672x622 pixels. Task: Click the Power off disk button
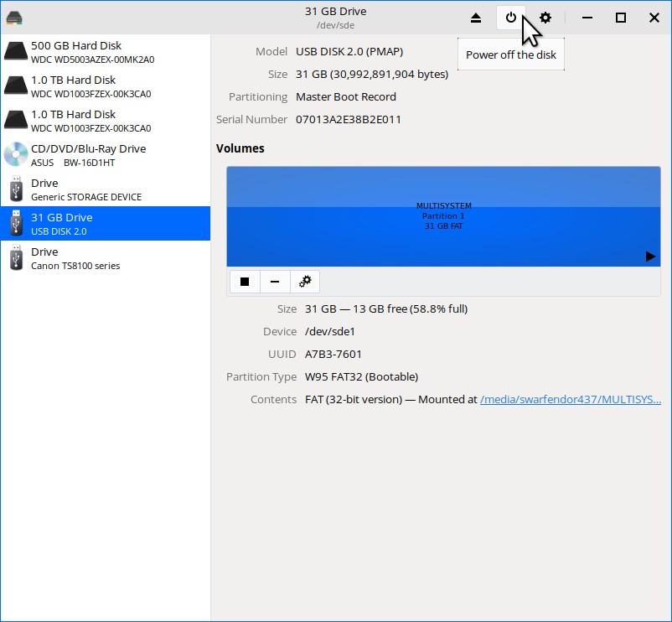(510, 18)
